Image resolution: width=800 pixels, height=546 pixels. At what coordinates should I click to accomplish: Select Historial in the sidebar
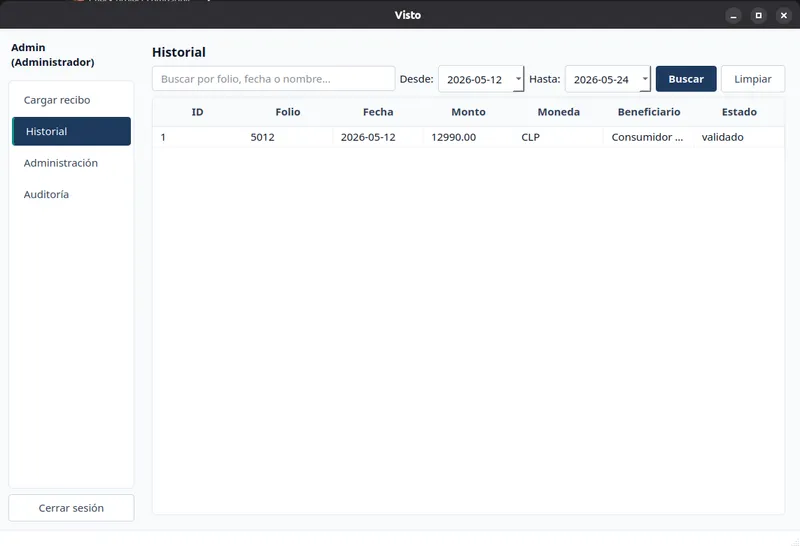71,131
